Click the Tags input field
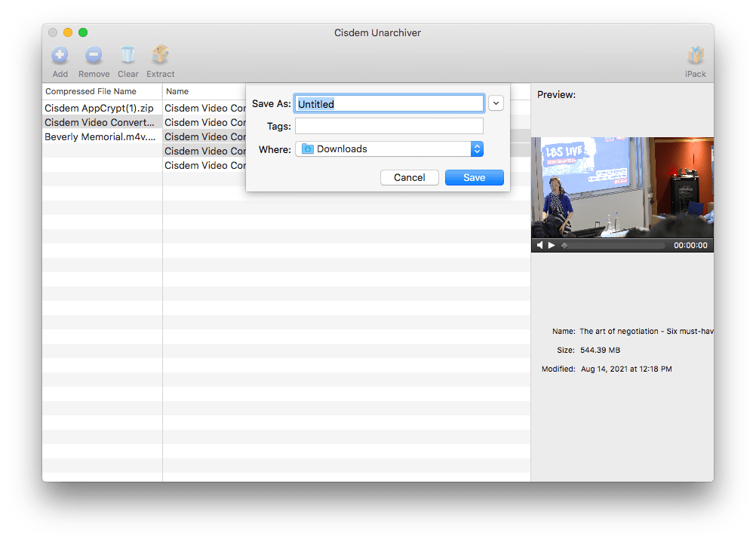This screenshot has height=542, width=756. (389, 126)
